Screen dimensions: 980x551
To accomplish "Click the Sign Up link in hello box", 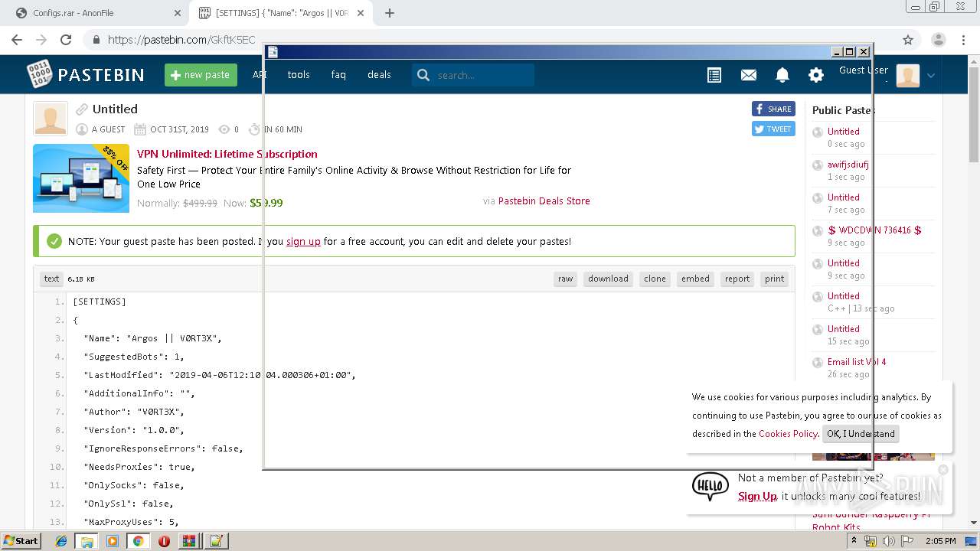I will tap(757, 497).
